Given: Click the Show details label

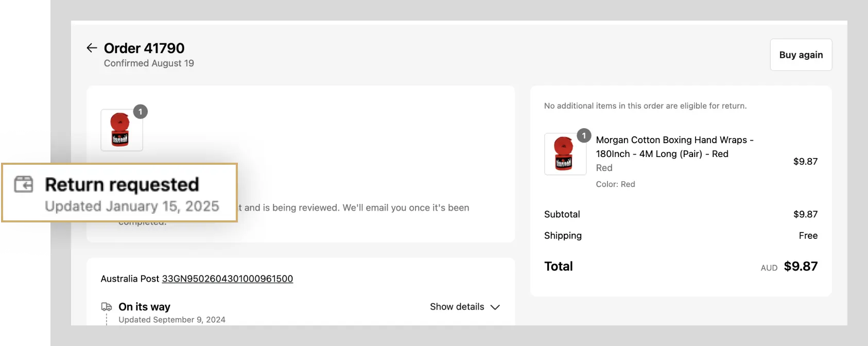Looking at the screenshot, I should coord(457,307).
